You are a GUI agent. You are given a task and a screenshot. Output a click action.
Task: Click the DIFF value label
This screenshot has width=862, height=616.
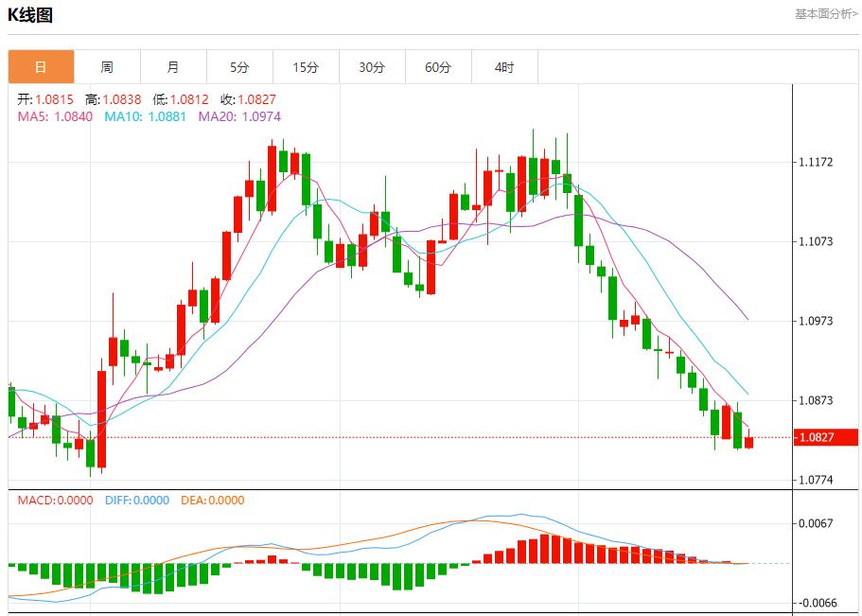137,501
